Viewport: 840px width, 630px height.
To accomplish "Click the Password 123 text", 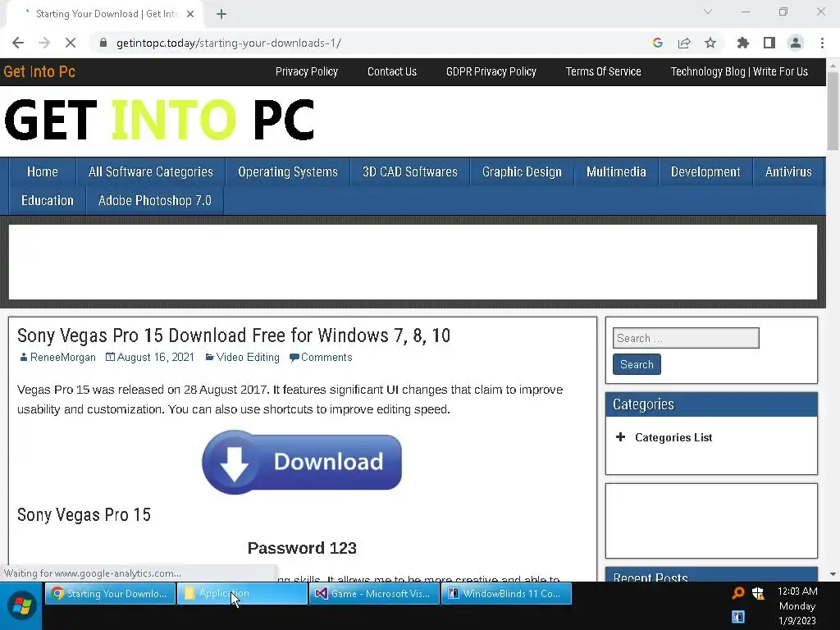I will tap(302, 548).
